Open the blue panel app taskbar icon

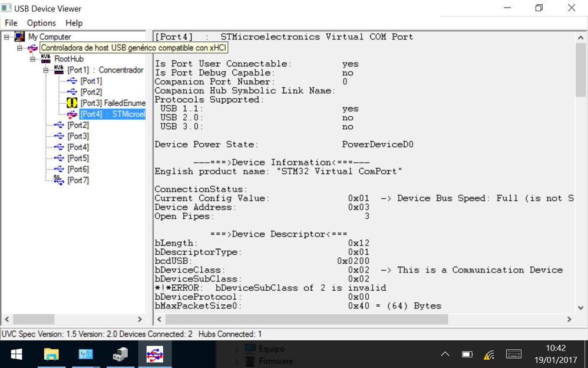(x=86, y=354)
